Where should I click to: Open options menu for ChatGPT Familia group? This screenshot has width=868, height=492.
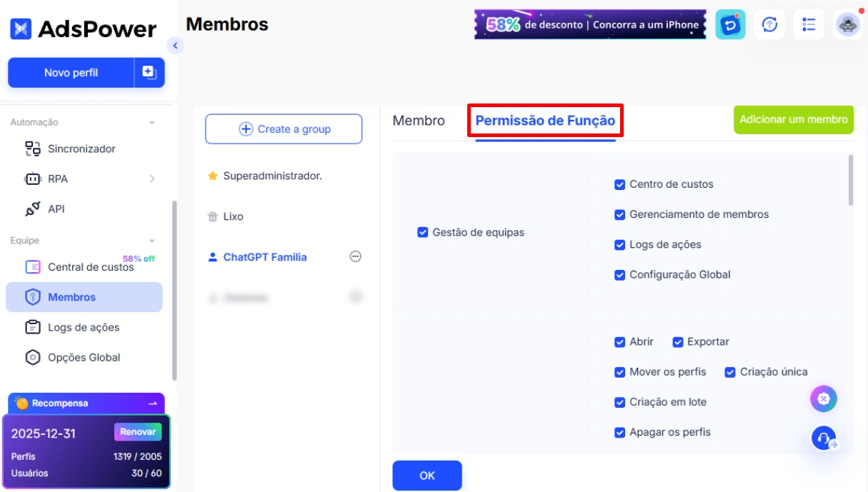coord(355,256)
